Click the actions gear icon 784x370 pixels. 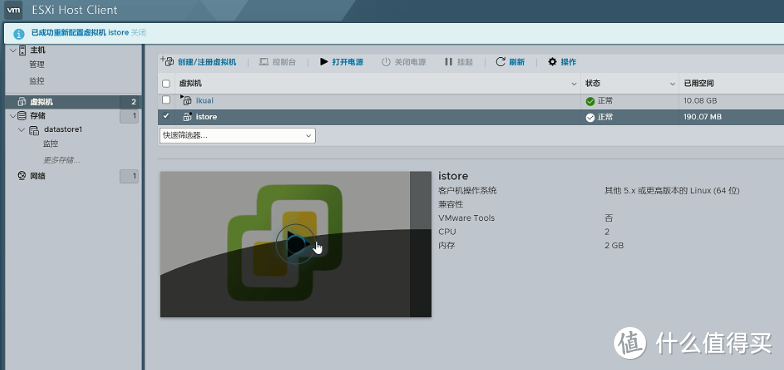point(552,62)
